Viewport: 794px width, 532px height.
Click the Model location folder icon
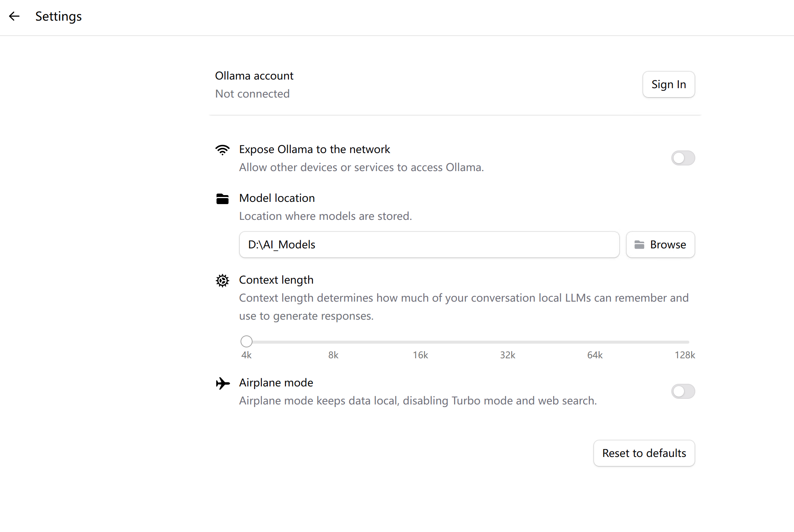tap(223, 198)
